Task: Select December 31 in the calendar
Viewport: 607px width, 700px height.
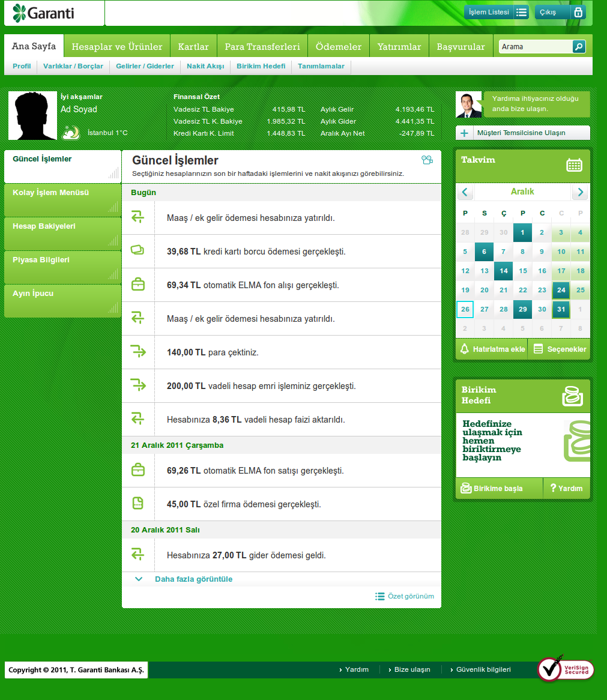Action: click(x=561, y=309)
